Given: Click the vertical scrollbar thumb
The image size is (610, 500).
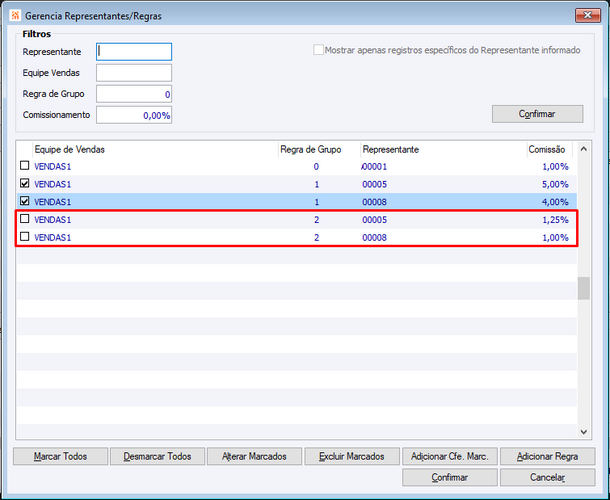Looking at the screenshot, I should (x=584, y=288).
